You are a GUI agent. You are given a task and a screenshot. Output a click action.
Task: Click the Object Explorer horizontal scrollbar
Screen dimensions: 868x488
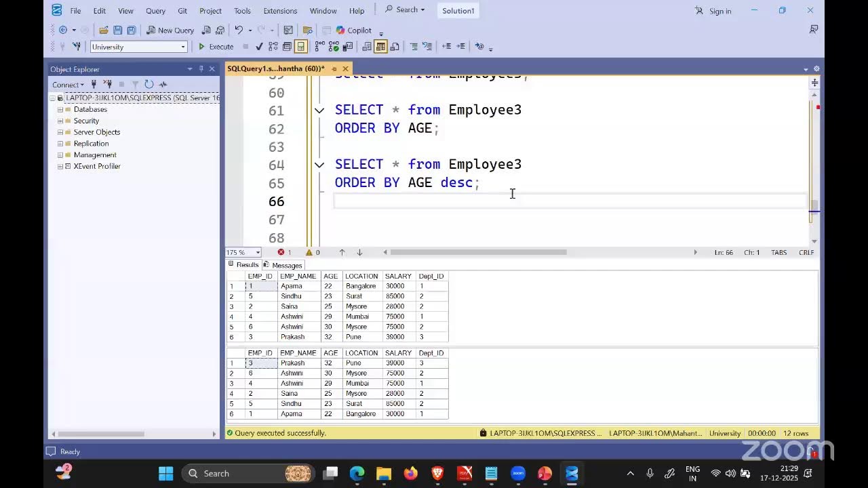100,434
